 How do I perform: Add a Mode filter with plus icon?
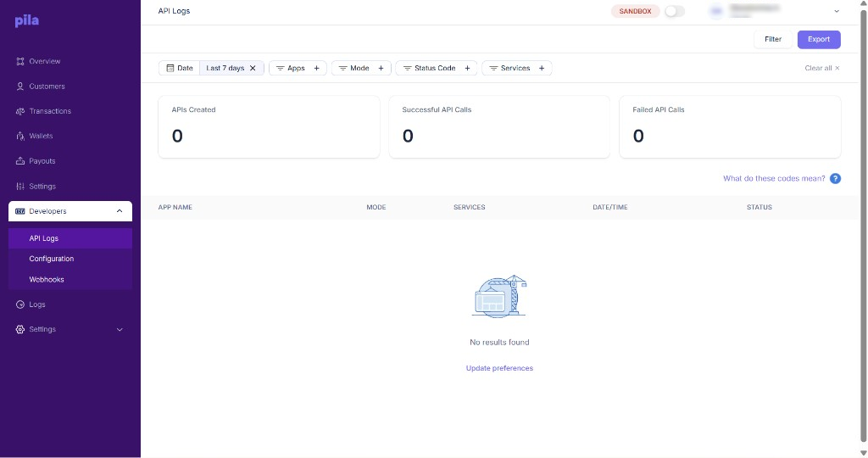381,68
